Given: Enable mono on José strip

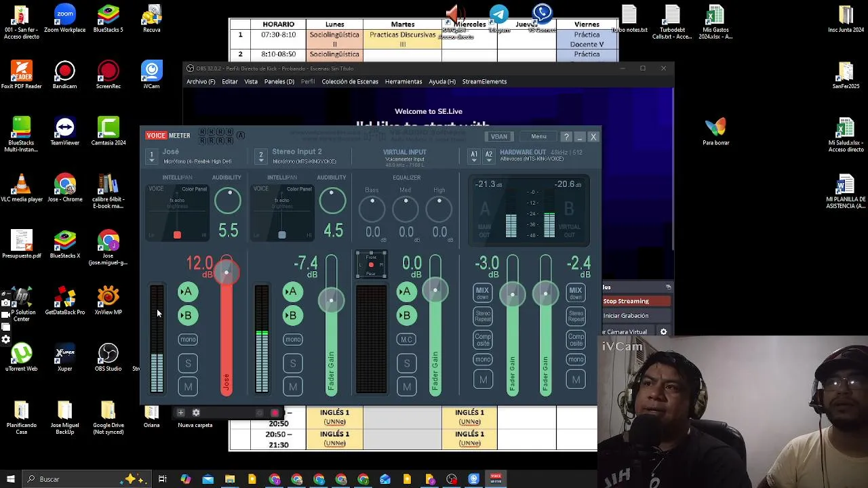Looking at the screenshot, I should [188, 340].
